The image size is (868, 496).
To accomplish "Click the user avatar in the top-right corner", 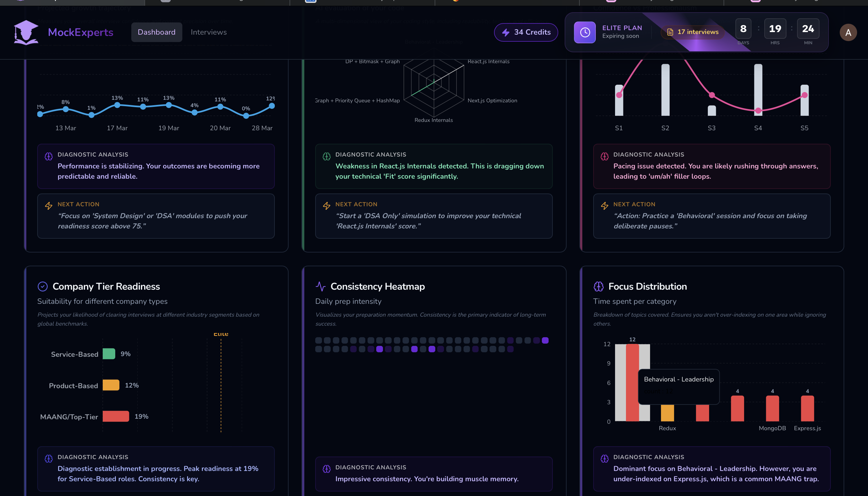I will click(848, 32).
